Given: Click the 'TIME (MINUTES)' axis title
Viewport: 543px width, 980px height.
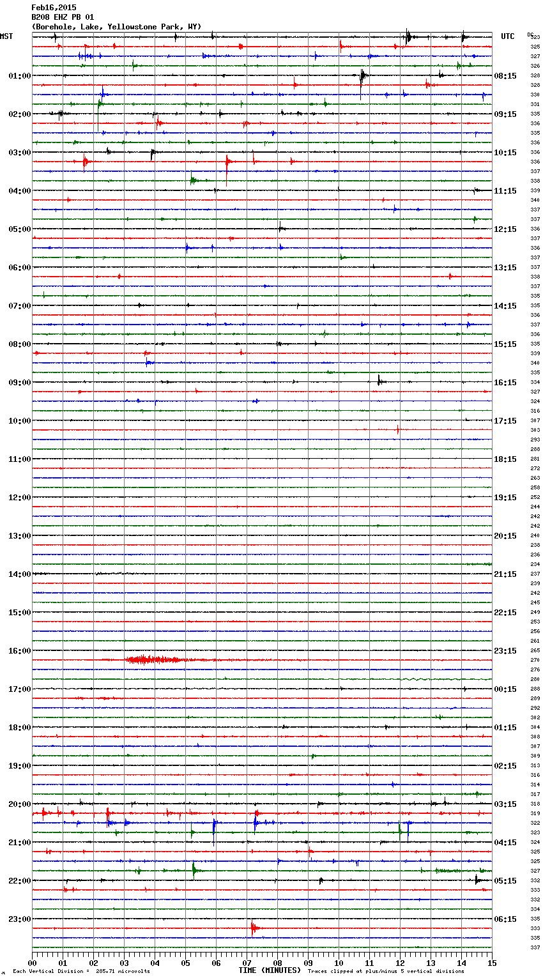Looking at the screenshot, I should pyautogui.click(x=270, y=970).
